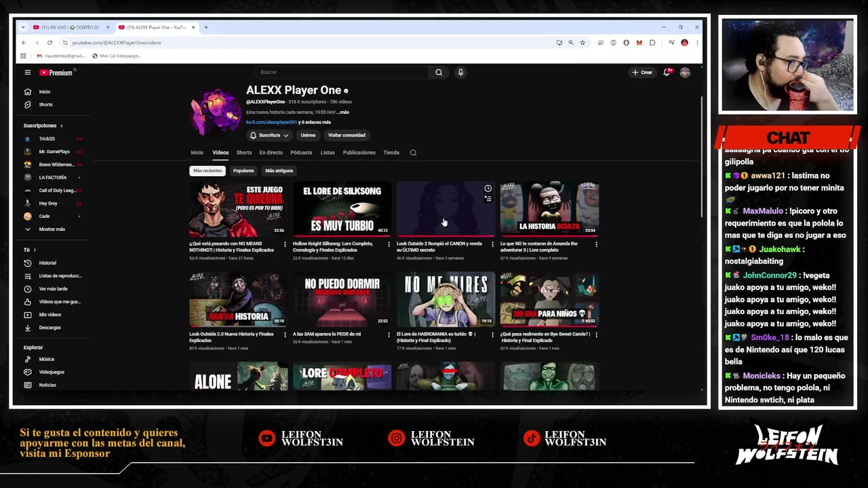Switch to EN VIVO browser tab
868x488 pixels.
pos(71,27)
